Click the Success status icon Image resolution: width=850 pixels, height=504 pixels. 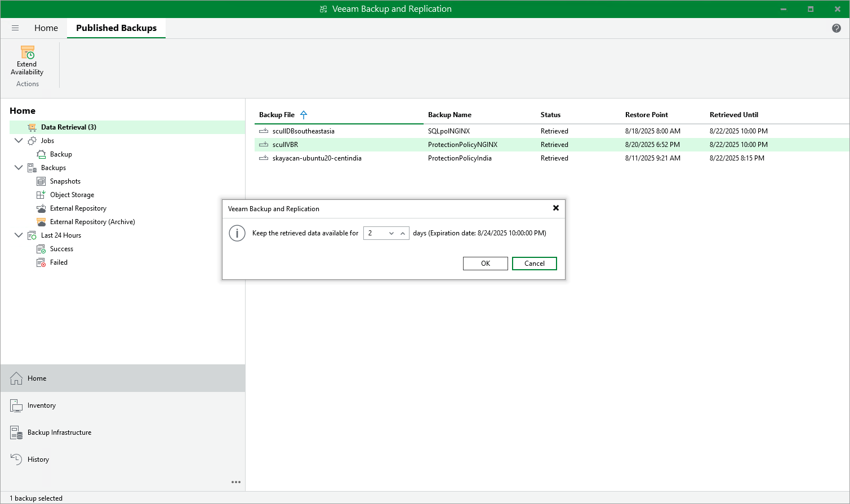(x=41, y=249)
